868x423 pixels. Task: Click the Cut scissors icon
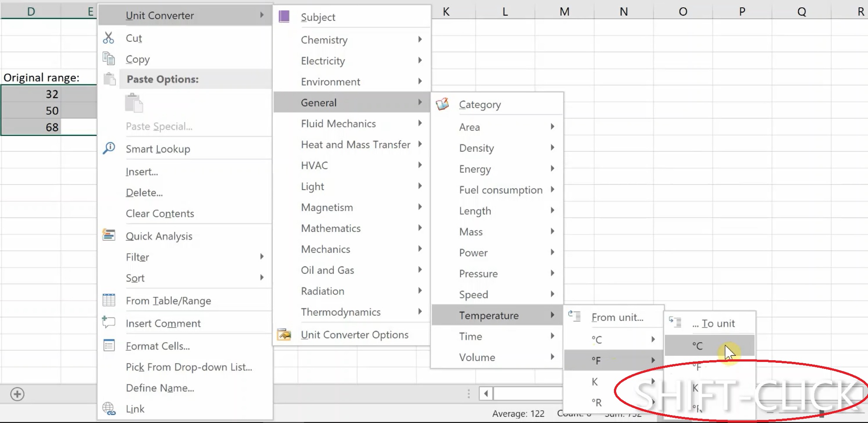pos(108,38)
